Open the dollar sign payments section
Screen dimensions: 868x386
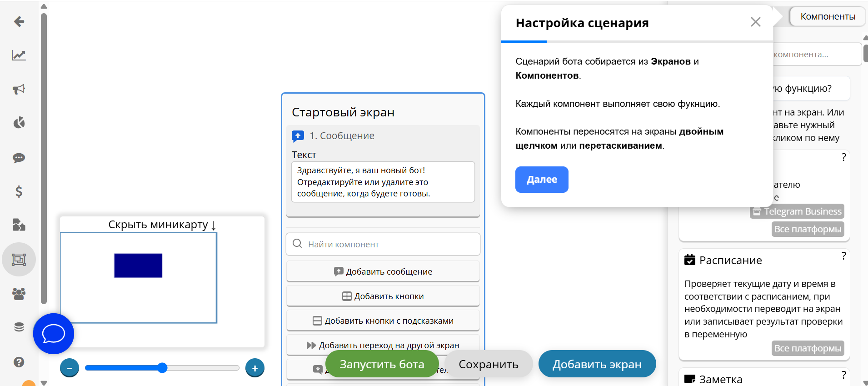coord(19,191)
